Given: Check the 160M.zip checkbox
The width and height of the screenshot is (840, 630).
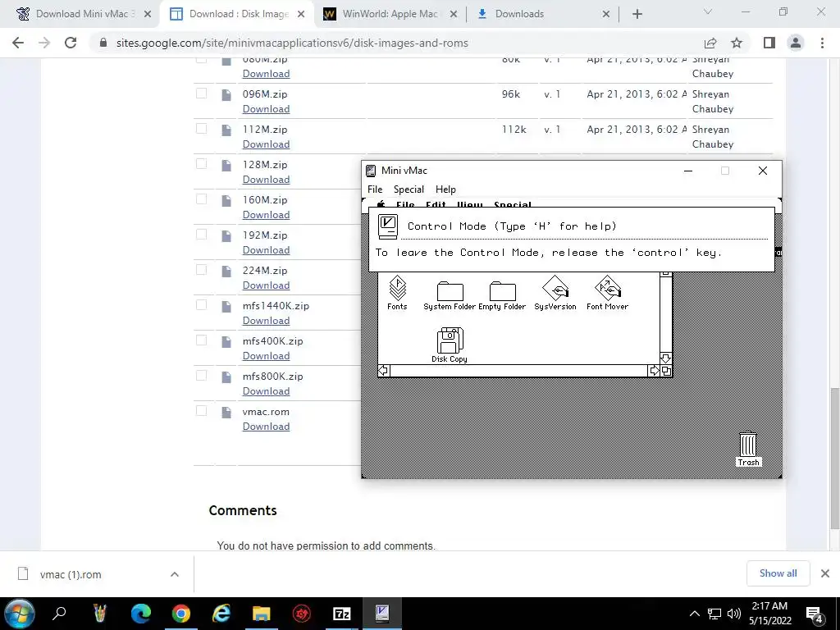Looking at the screenshot, I should coord(202,199).
